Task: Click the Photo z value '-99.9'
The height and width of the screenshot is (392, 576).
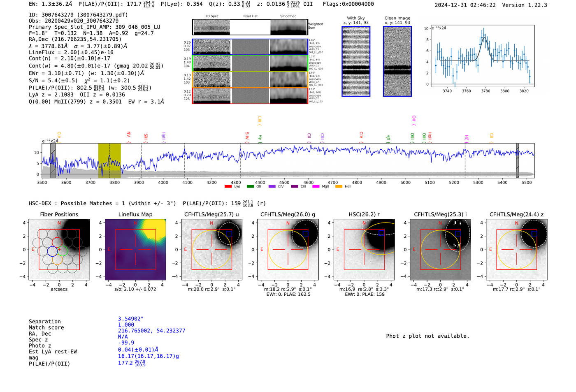Action: pyautogui.click(x=126, y=343)
